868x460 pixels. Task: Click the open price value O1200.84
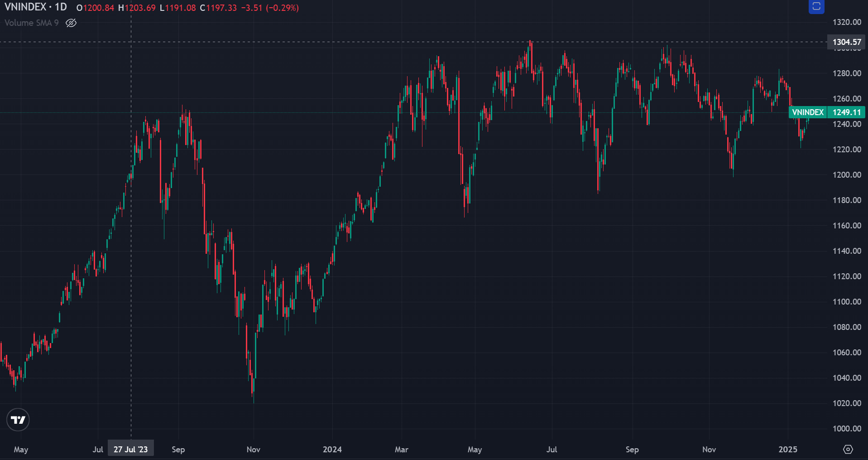[95, 8]
